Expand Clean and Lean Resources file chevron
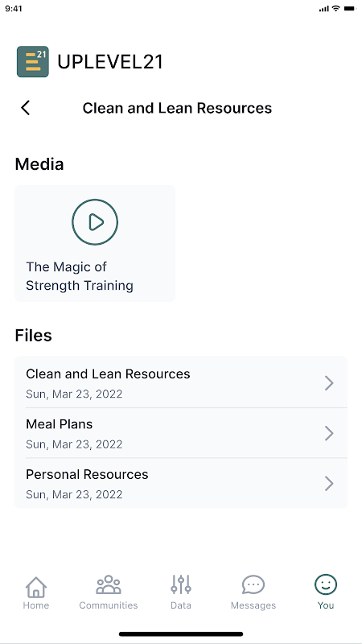The width and height of the screenshot is (362, 644). click(329, 383)
